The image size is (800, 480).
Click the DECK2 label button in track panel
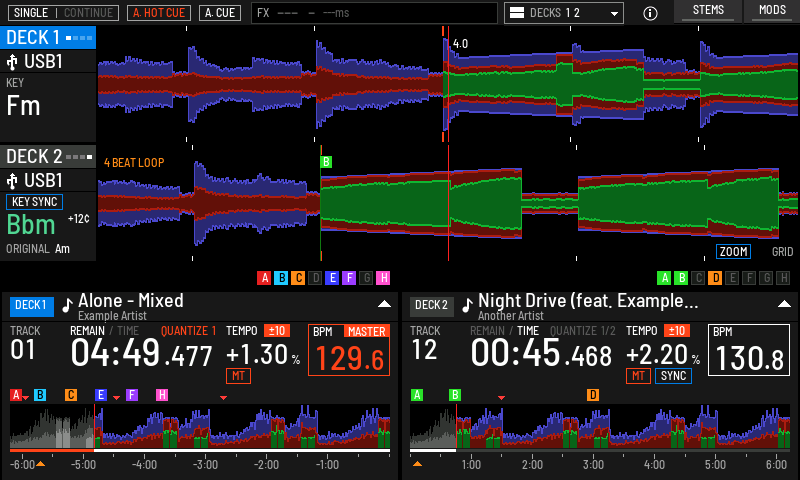click(432, 306)
